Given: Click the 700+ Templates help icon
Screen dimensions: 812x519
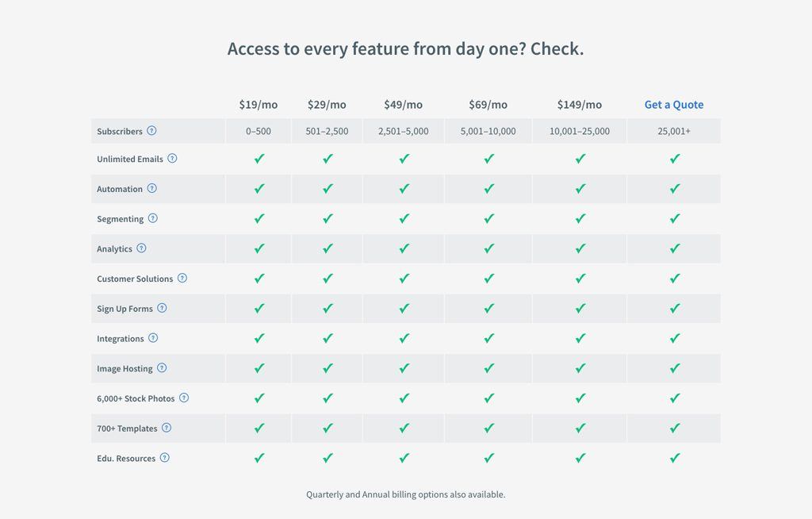Looking at the screenshot, I should 167,428.
